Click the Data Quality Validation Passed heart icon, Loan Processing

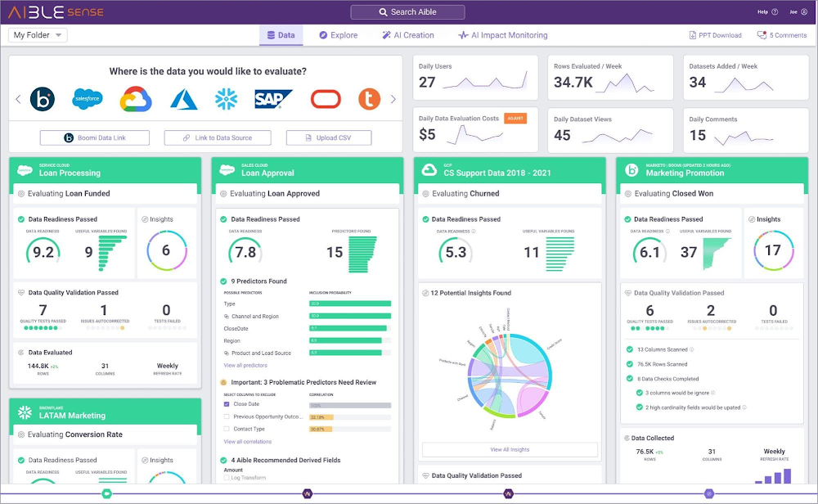pyautogui.click(x=21, y=293)
